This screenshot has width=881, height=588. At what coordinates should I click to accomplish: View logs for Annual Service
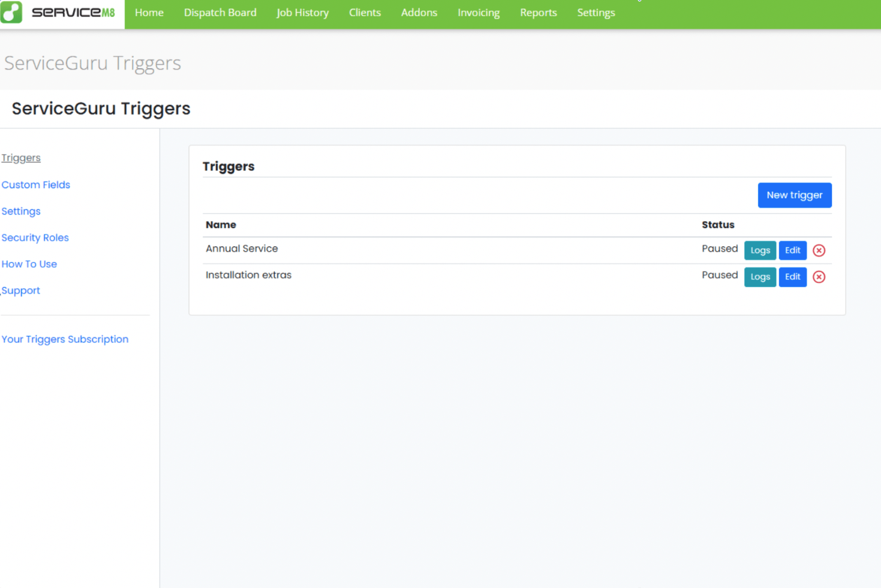click(760, 251)
